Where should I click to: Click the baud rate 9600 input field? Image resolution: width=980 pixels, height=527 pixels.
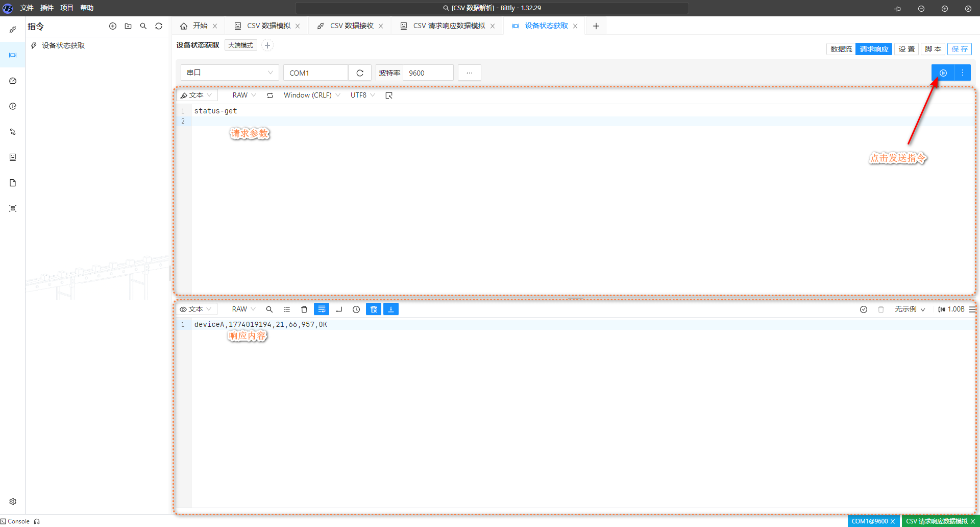428,73
